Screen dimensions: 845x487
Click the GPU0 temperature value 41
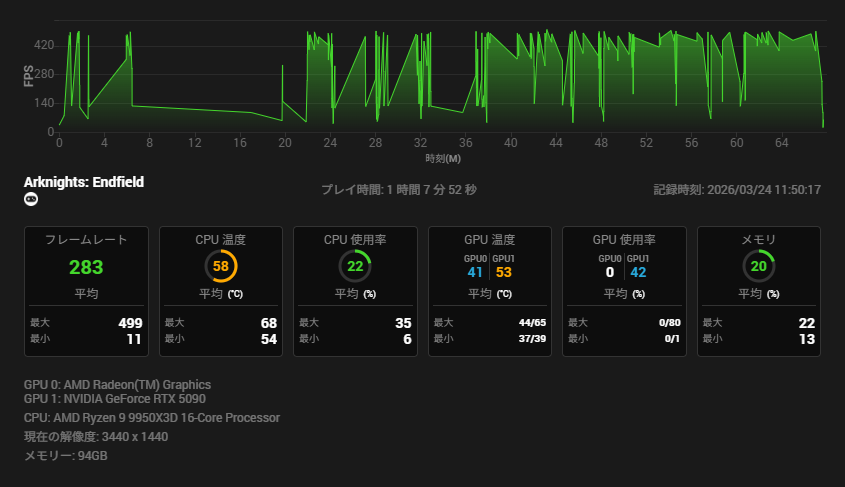tap(475, 272)
